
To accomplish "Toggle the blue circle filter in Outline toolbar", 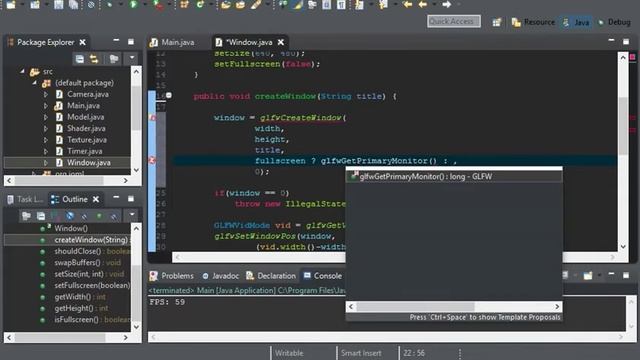I will click(70, 216).
